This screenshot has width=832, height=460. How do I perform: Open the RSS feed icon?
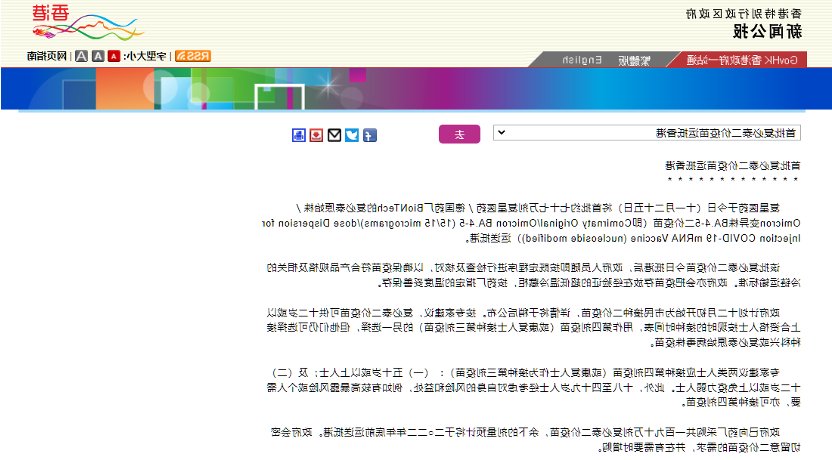click(192, 57)
